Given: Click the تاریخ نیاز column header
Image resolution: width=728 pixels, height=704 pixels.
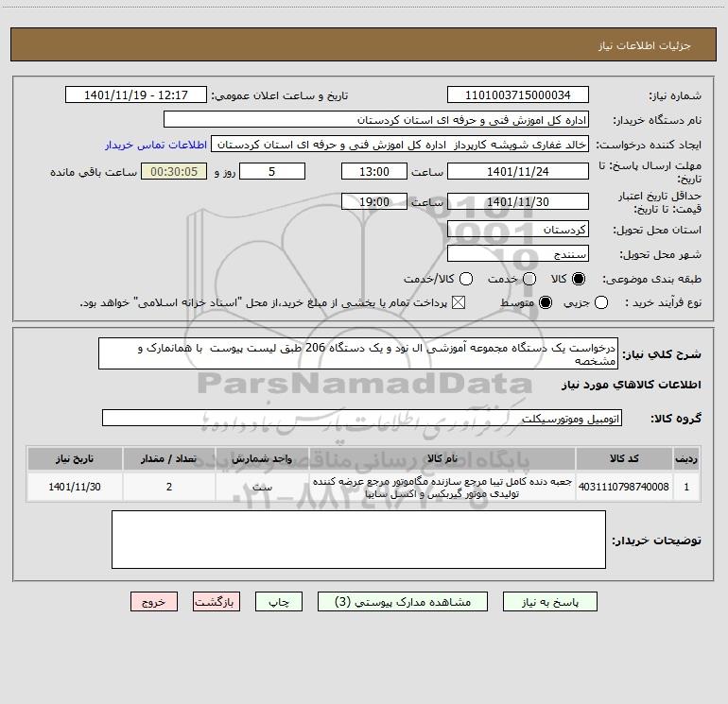Looking at the screenshot, I should coord(75,458).
